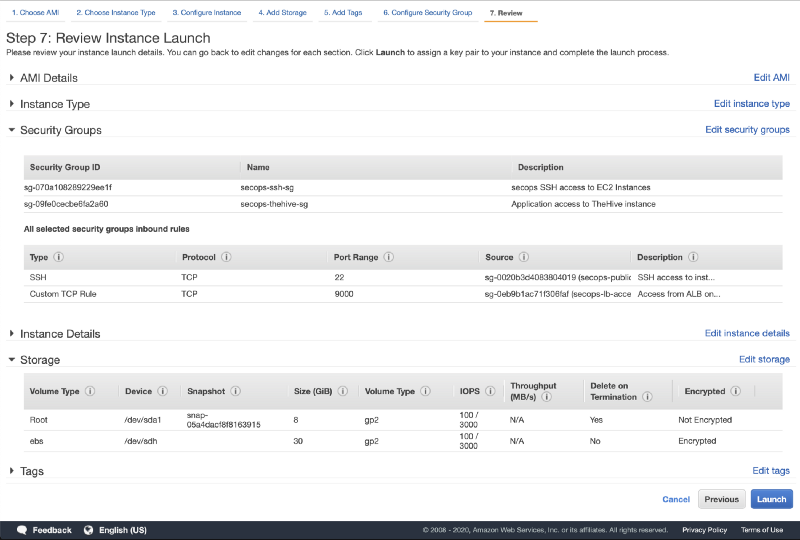The height and width of the screenshot is (540, 800).
Task: Click the Delete on Termination info icon
Action: click(x=647, y=397)
